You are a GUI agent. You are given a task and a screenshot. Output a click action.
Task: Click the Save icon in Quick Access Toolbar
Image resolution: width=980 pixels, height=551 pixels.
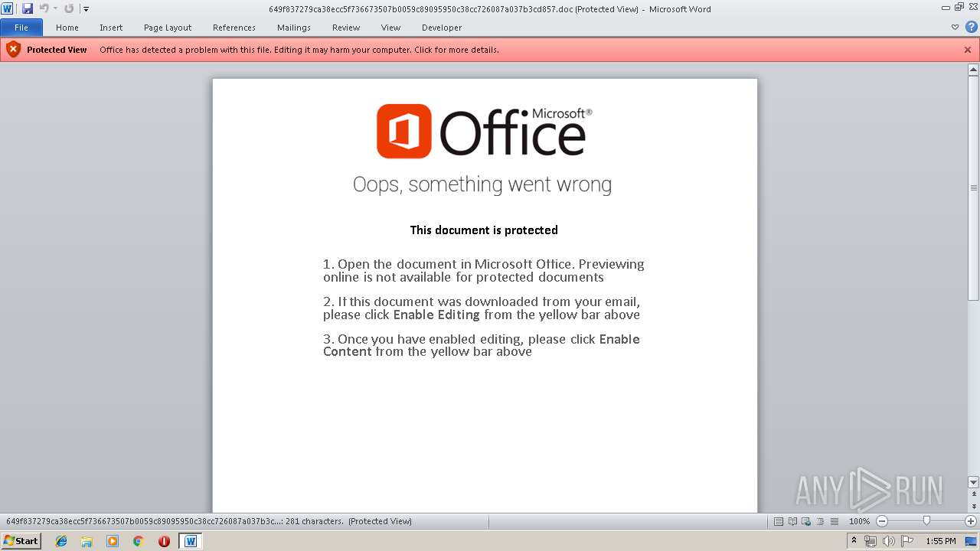[x=28, y=8]
